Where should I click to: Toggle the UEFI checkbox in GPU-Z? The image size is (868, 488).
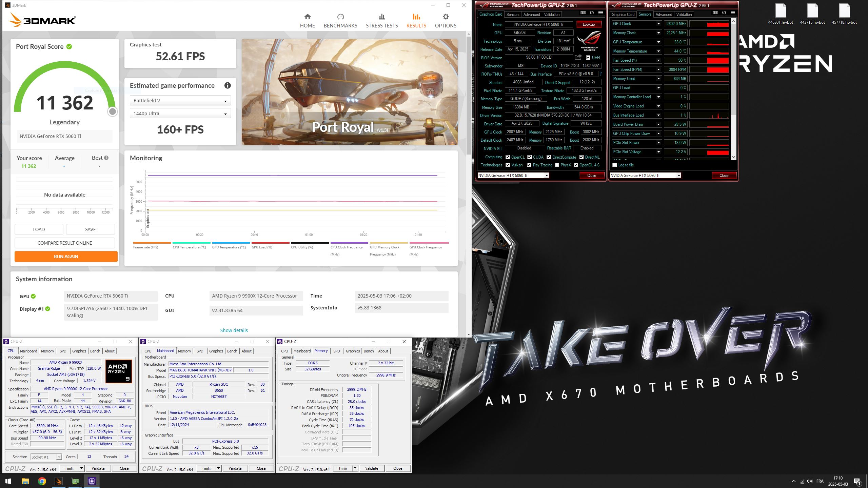(588, 58)
